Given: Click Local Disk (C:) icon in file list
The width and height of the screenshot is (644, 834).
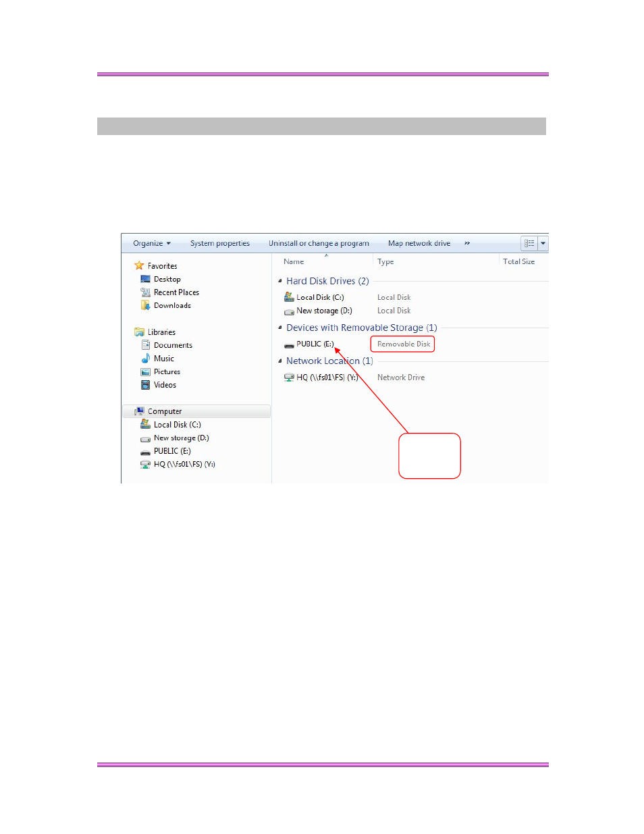Looking at the screenshot, I should click(x=289, y=297).
